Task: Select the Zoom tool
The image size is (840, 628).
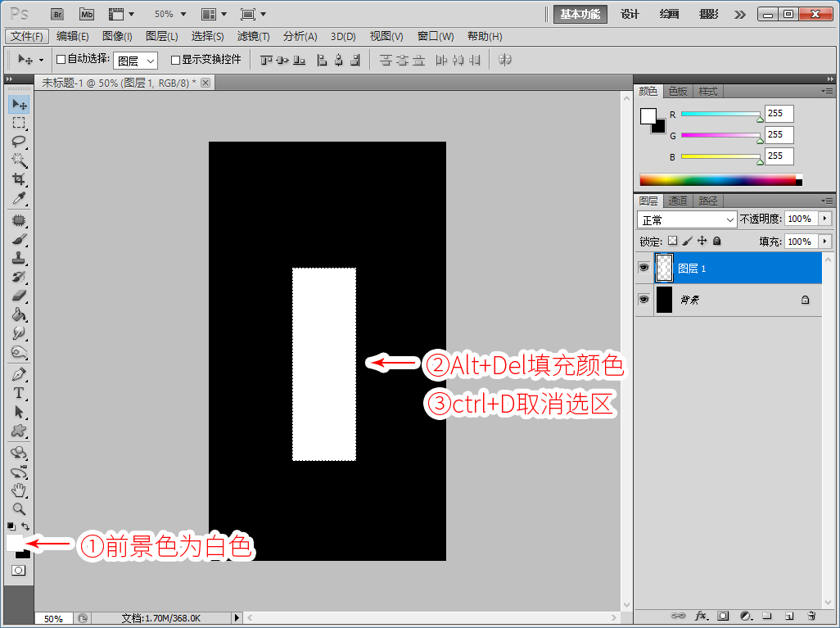Action: (19, 508)
